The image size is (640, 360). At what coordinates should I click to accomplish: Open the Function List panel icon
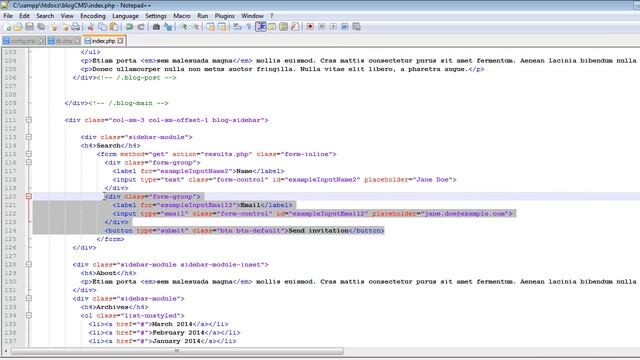point(295,27)
